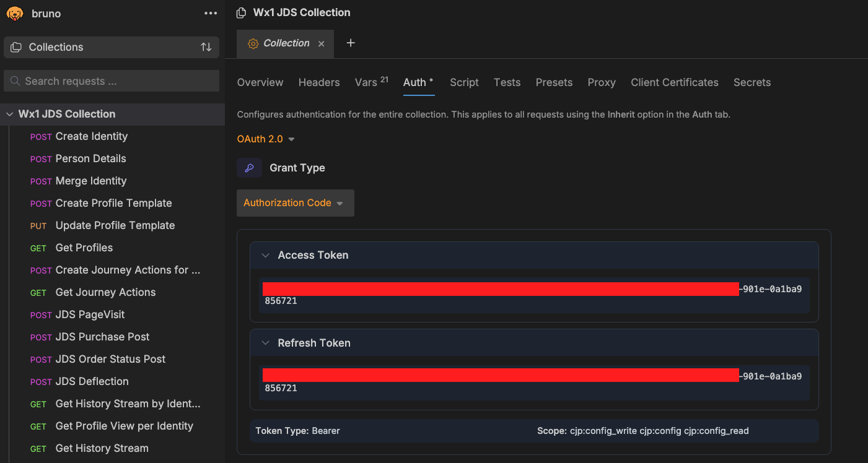Select the JDS Order Status Post request
Viewport: 868px width, 463px height.
pos(112,359)
